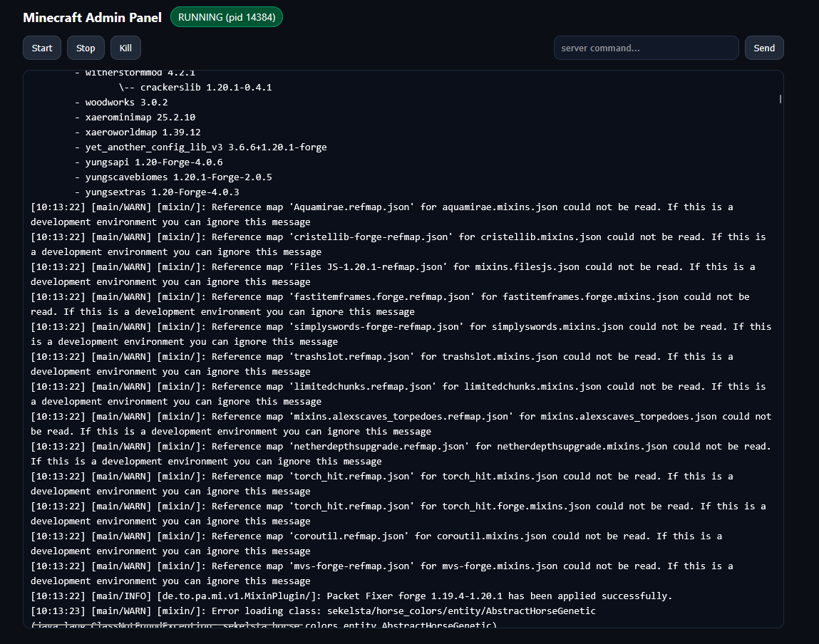The height and width of the screenshot is (644, 819).
Task: Click the Minecraft Admin Panel title
Action: point(93,17)
